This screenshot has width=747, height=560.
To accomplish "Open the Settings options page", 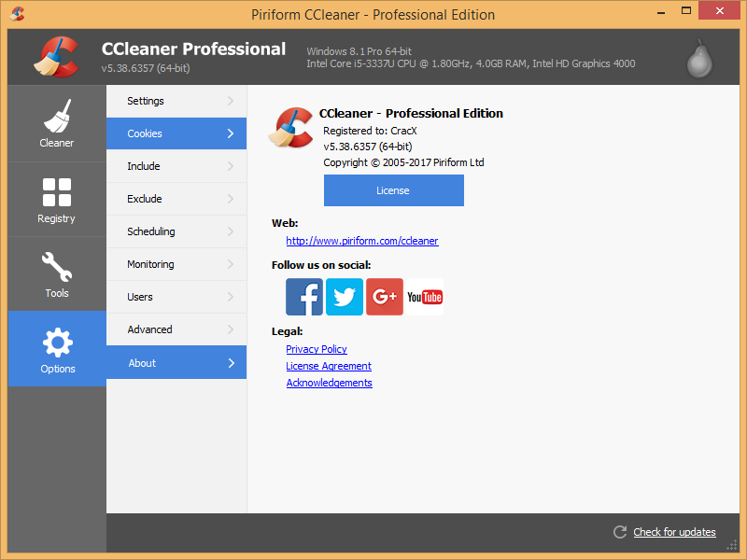I will click(176, 101).
